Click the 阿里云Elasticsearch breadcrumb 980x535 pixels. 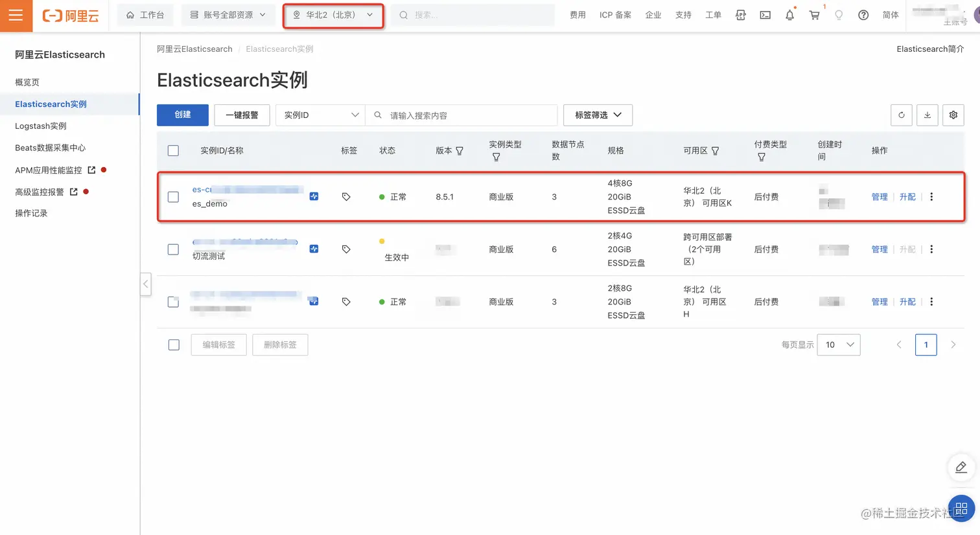(x=194, y=49)
